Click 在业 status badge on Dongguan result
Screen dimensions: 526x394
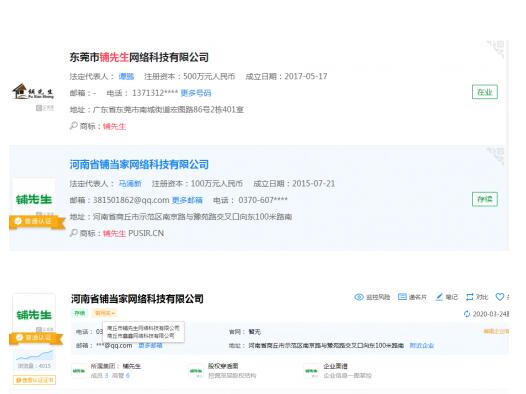pyautogui.click(x=485, y=92)
